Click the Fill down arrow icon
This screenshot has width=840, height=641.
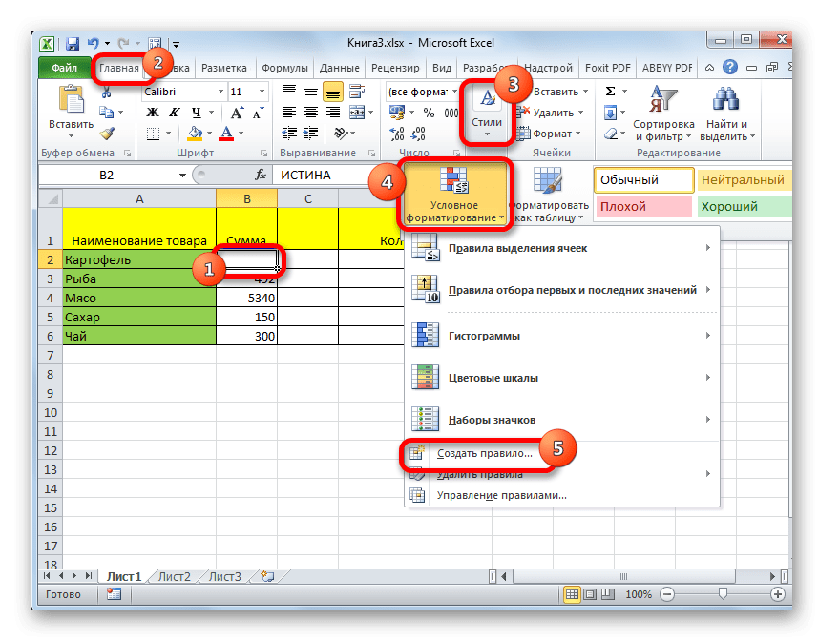pos(610,113)
